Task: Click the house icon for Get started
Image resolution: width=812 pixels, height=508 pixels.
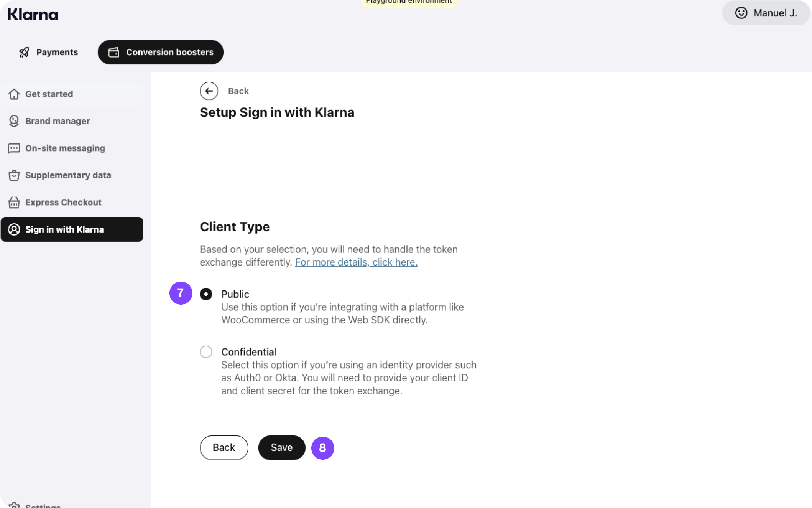Action: tap(14, 94)
